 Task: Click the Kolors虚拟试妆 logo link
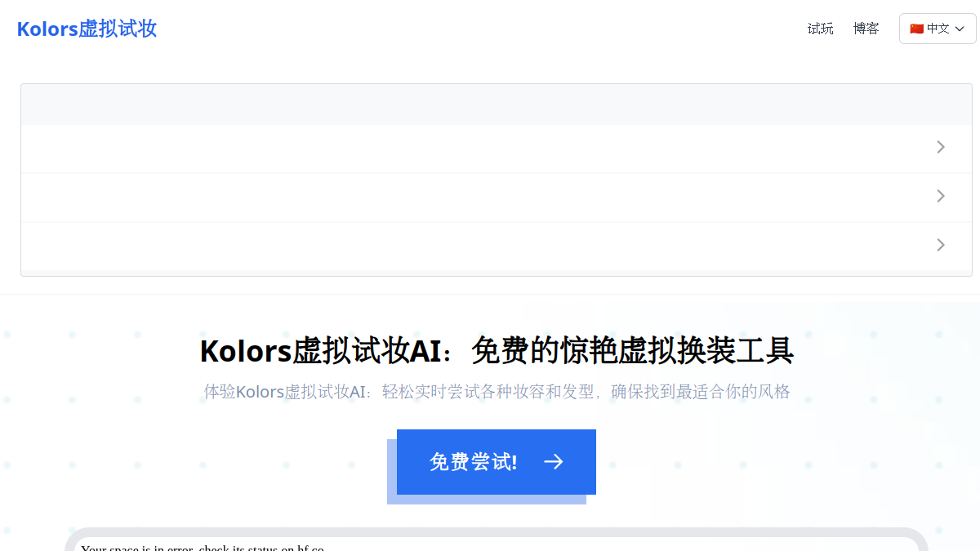tap(87, 29)
